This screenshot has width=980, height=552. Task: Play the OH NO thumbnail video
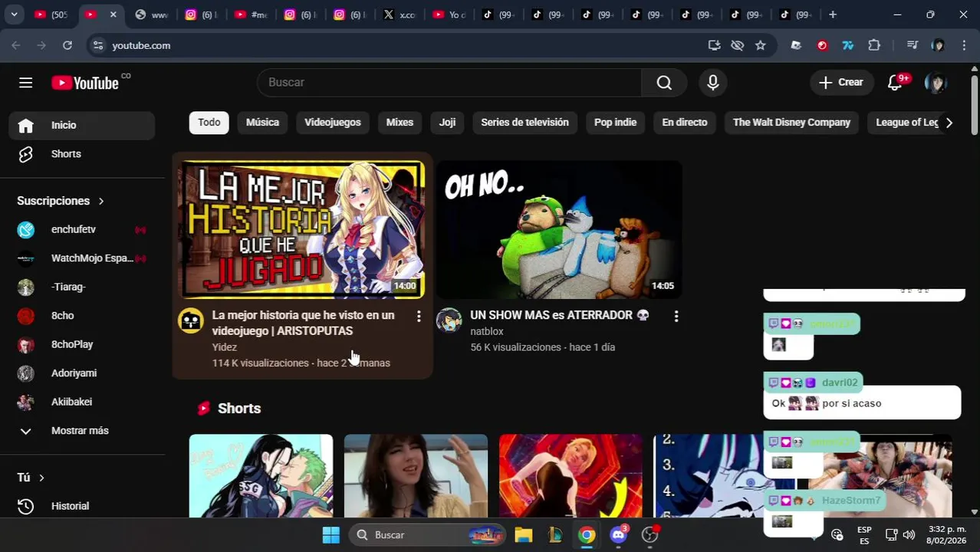coord(560,229)
